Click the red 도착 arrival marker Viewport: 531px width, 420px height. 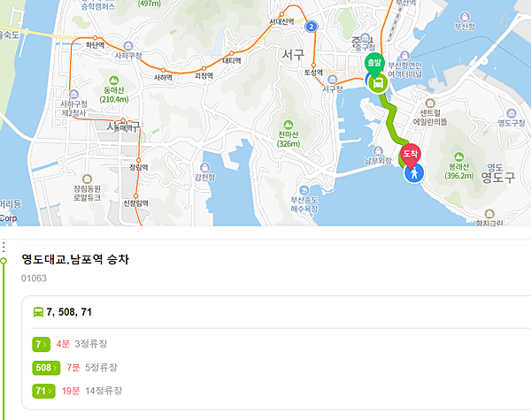(410, 157)
